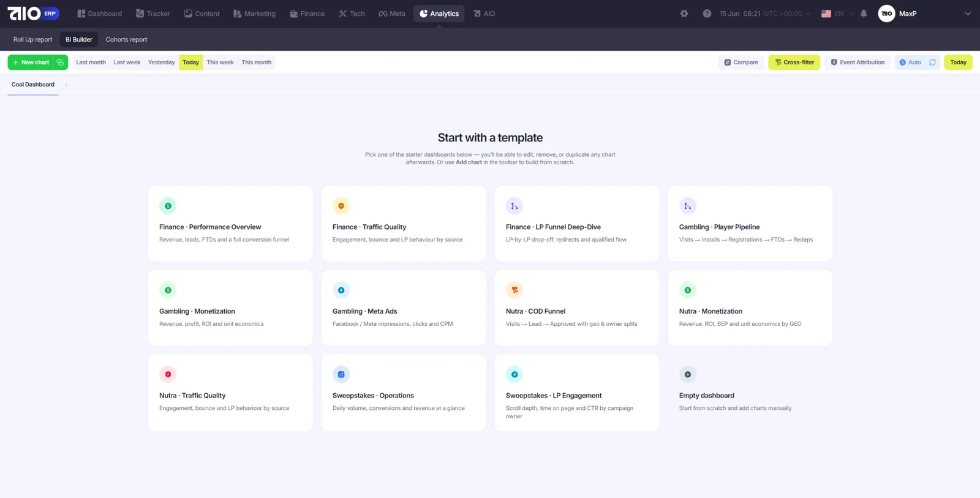Click the AIO ERP logo

33,13
